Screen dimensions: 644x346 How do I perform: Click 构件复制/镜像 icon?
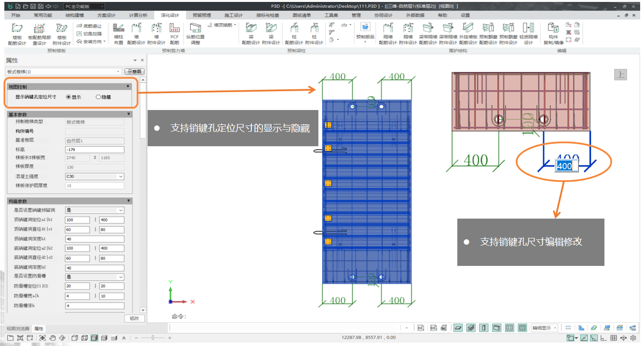(x=553, y=33)
